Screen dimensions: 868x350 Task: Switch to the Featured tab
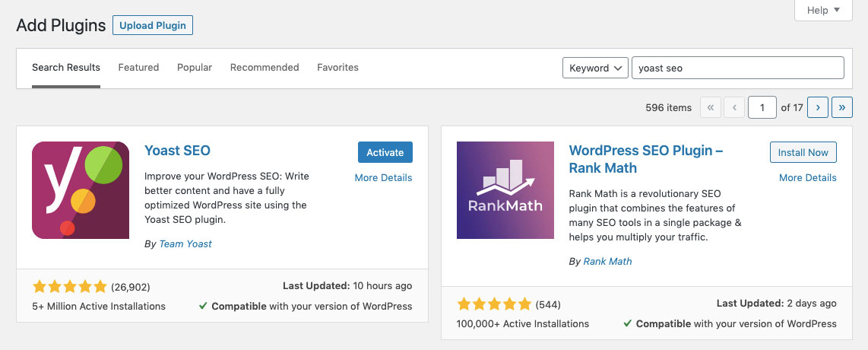point(138,67)
